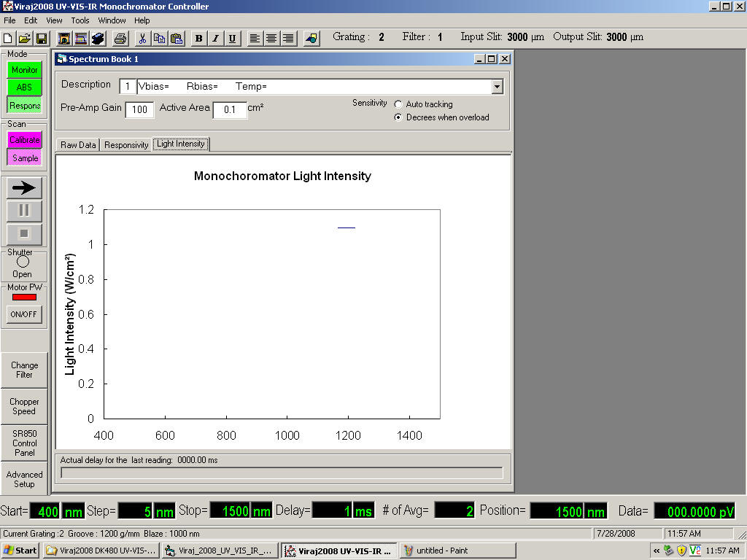Select the Light Intensity tab
This screenshot has width=747, height=560.
tap(181, 144)
